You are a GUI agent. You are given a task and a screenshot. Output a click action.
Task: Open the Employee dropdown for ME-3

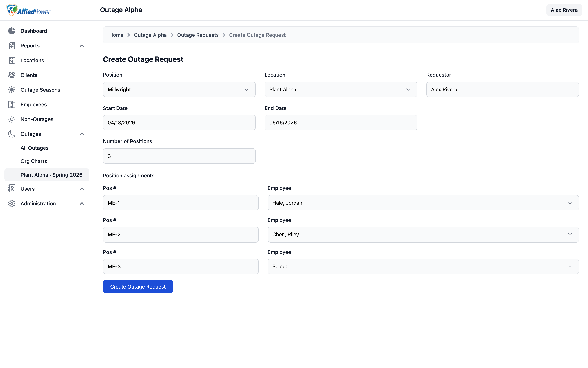tap(423, 266)
